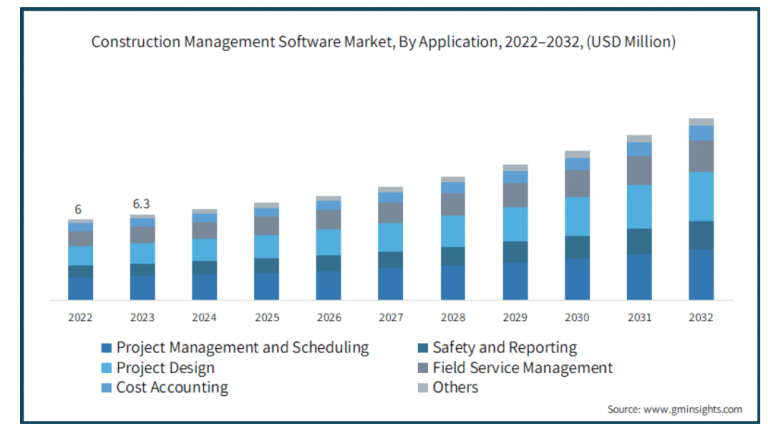Click the Safety and Reporting legend swatch
This screenshot has height=439, width=768.
coord(423,348)
